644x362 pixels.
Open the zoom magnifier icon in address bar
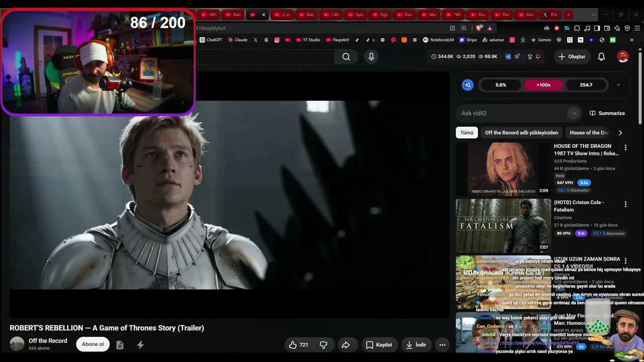464,28
